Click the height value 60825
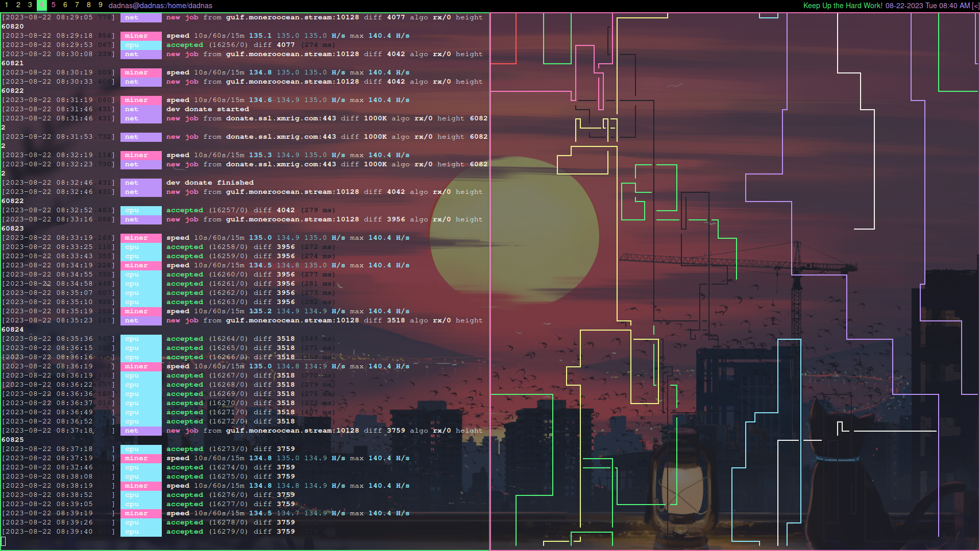Viewport: 980px width, 551px height. (x=13, y=440)
